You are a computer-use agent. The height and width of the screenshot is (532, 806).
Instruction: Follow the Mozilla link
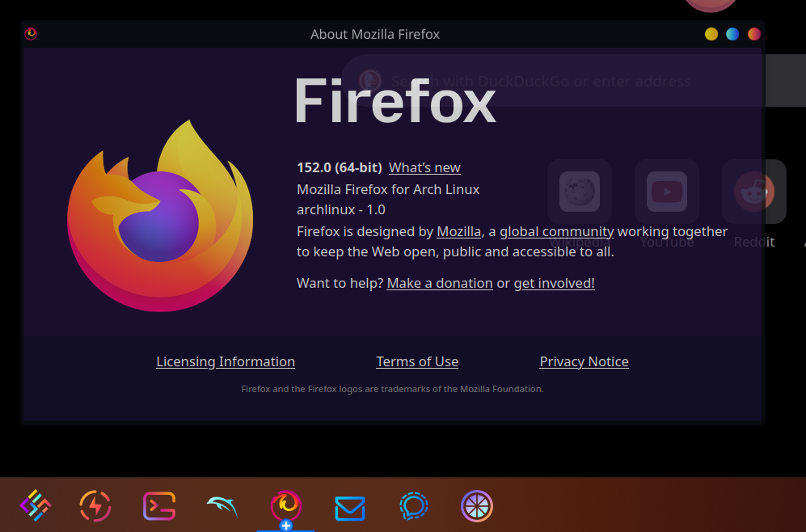coord(458,231)
